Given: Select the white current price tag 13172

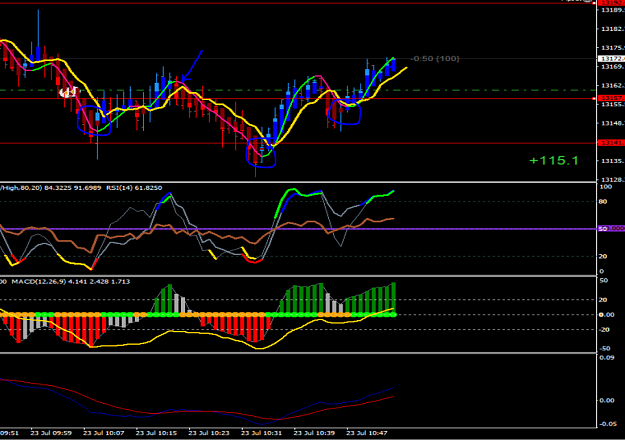Looking at the screenshot, I should pyautogui.click(x=611, y=59).
